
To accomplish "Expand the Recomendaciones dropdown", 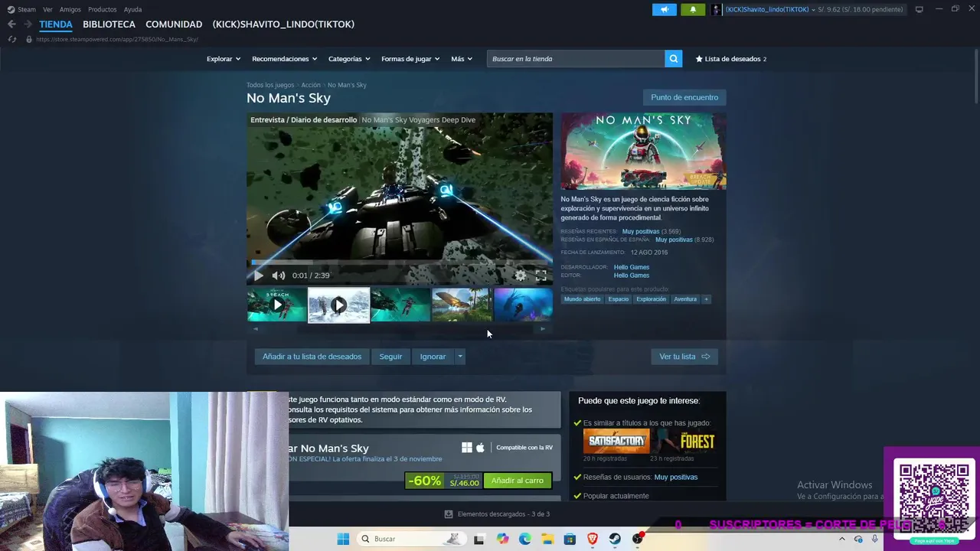I will [284, 59].
